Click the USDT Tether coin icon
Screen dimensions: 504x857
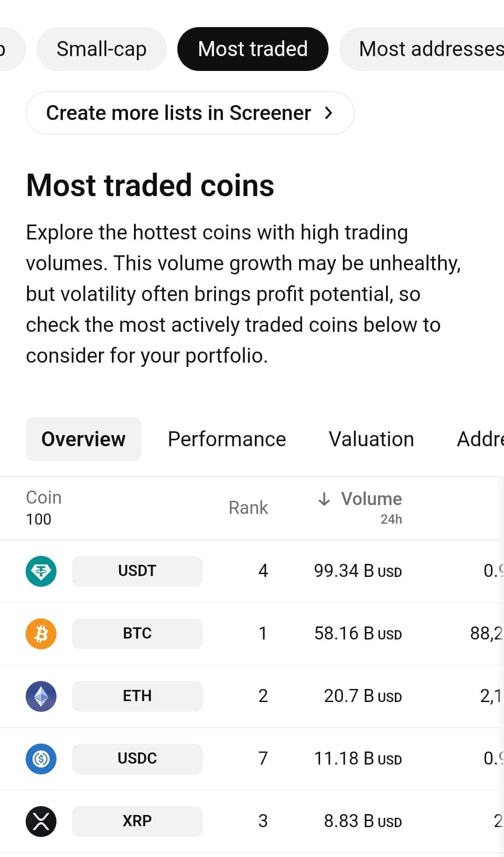pyautogui.click(x=41, y=571)
